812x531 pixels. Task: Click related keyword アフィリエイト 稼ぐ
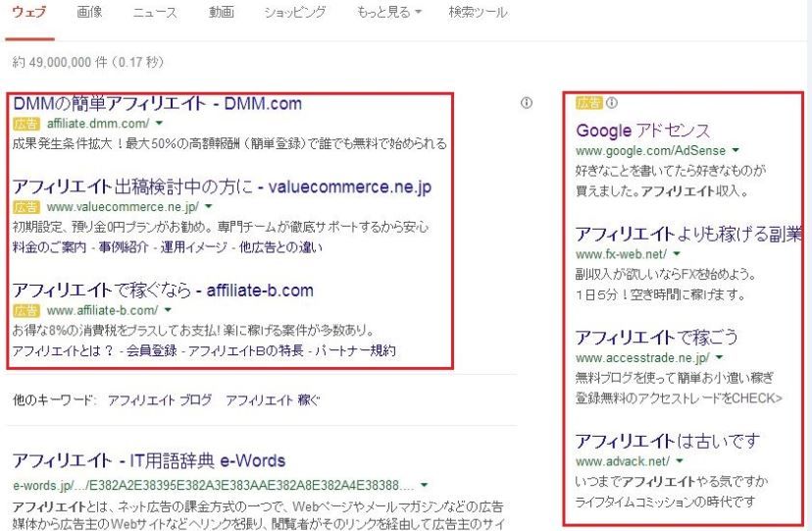coord(273,399)
